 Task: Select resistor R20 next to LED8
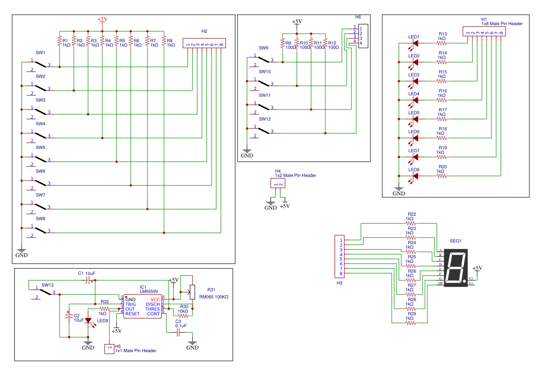[442, 176]
